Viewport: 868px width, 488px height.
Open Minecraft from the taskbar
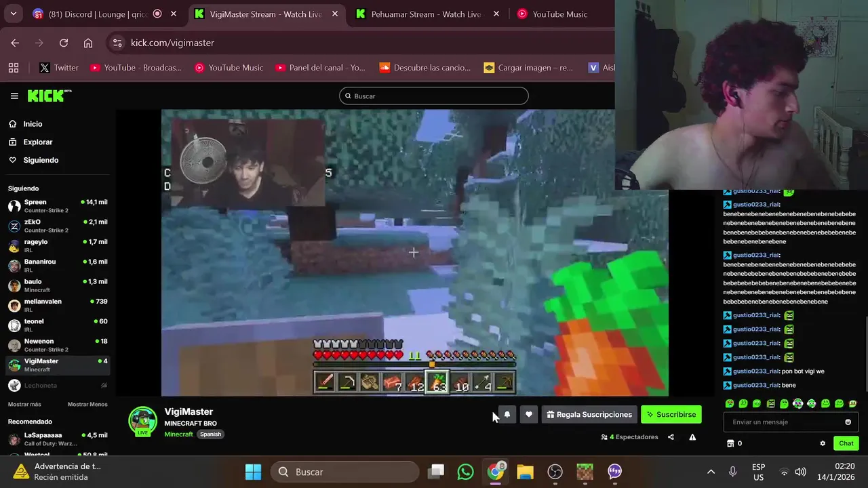[585, 472]
